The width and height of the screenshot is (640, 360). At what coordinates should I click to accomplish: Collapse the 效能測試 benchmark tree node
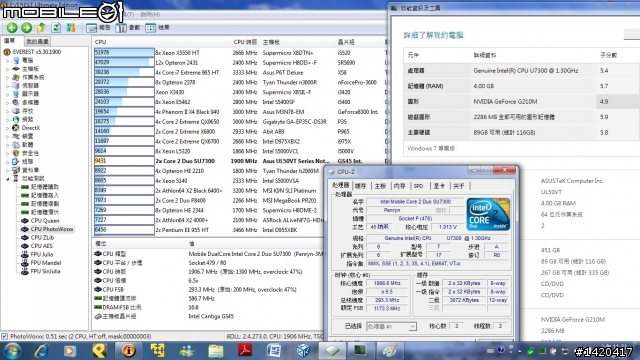[x=7, y=179]
